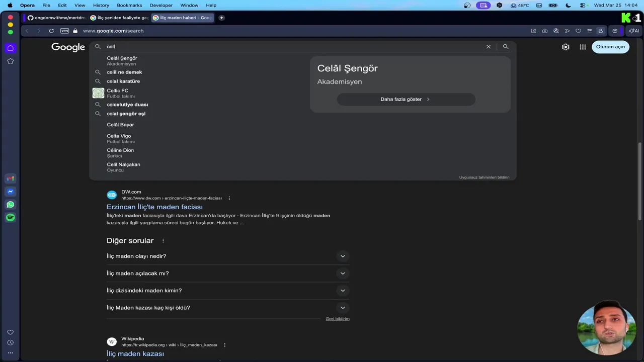Click 'Uygunsuz tahminleri bildirin' link
This screenshot has width=644, height=362.
click(x=484, y=177)
